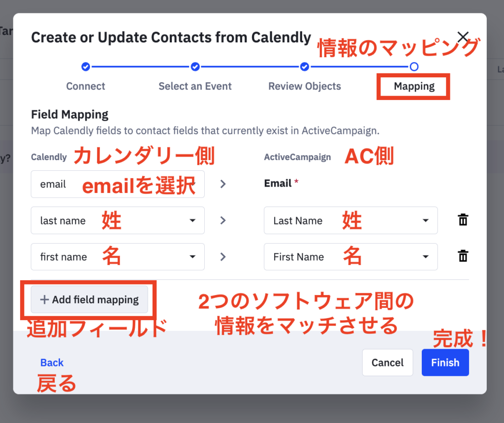Click the arrow beside first name mapping
This screenshot has width=504, height=423.
[x=223, y=257]
